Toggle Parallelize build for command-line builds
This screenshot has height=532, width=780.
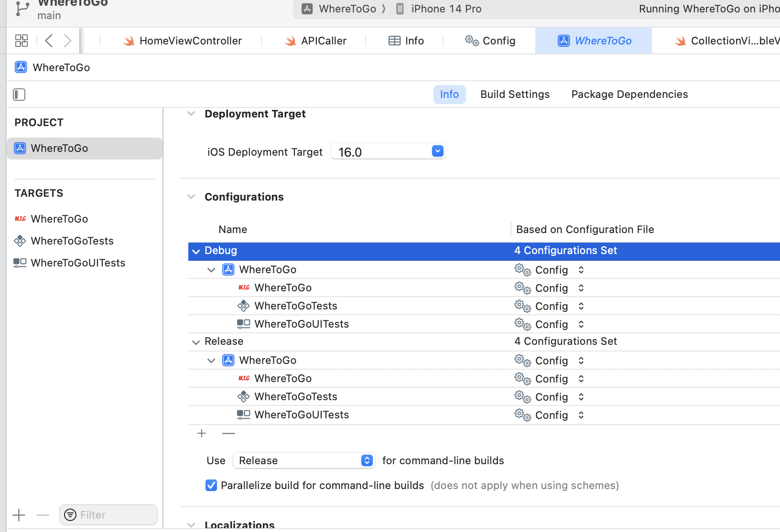pos(211,485)
